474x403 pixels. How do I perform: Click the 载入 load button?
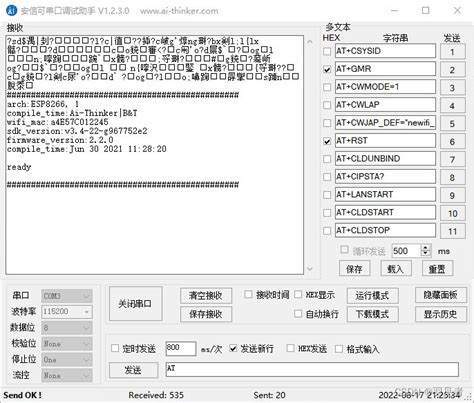(396, 269)
